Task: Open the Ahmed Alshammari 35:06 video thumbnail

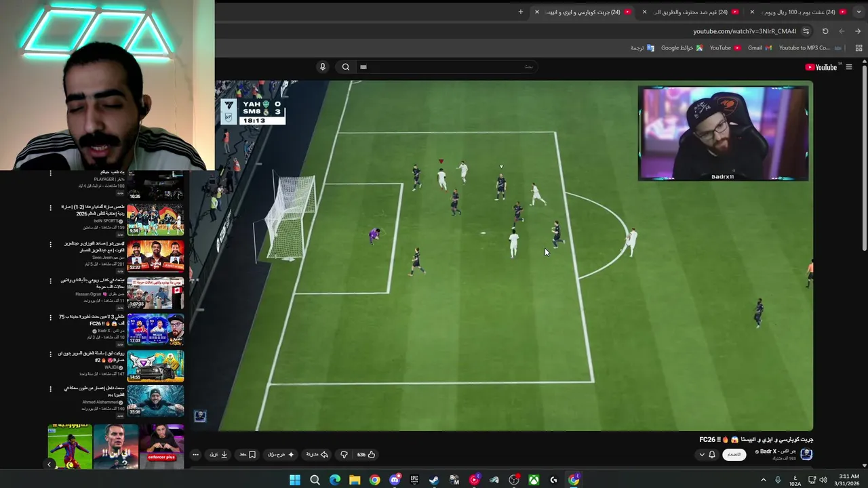Action: (x=155, y=401)
